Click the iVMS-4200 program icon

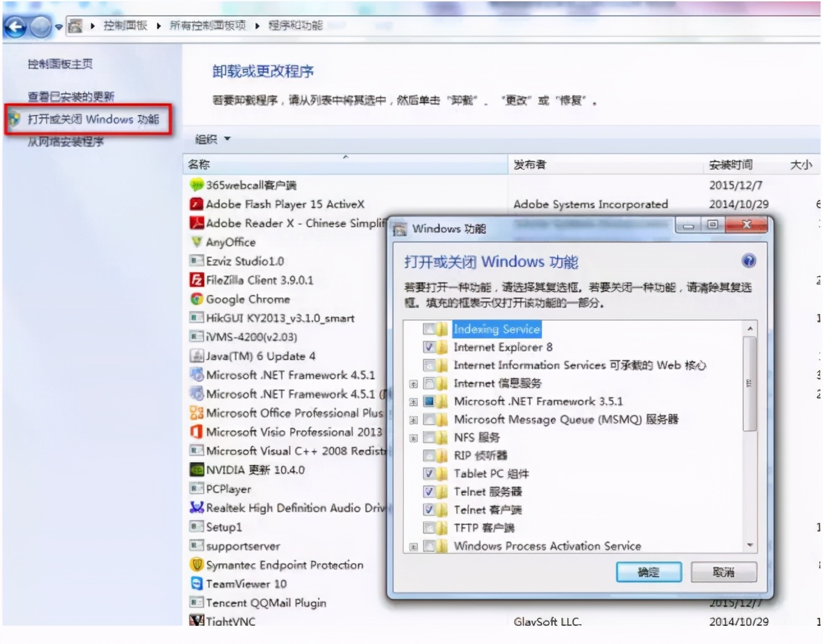(196, 336)
